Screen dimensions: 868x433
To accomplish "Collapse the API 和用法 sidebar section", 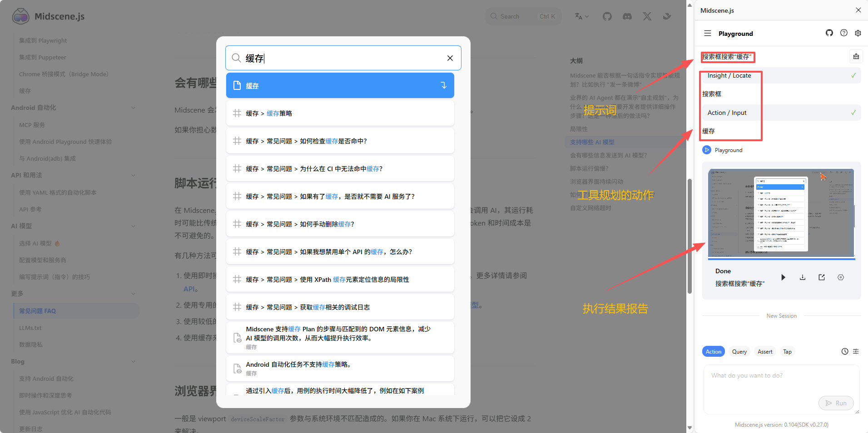I will [x=133, y=175].
